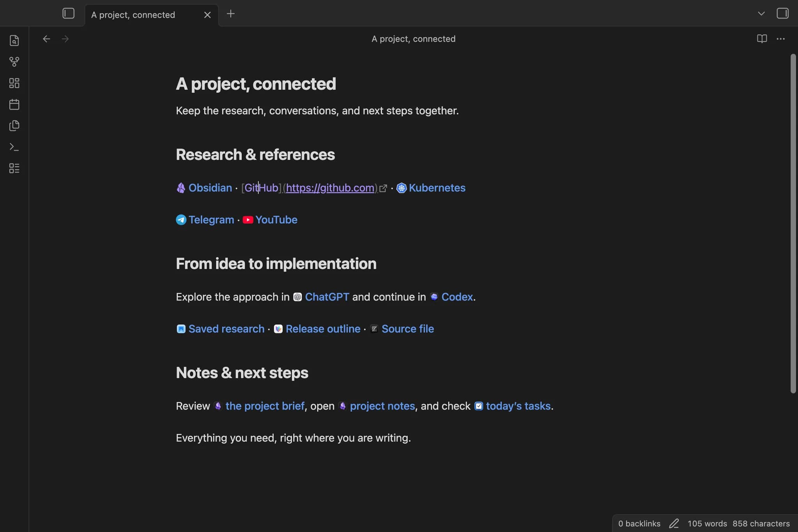Click the 'Research & references' heading

click(255, 155)
